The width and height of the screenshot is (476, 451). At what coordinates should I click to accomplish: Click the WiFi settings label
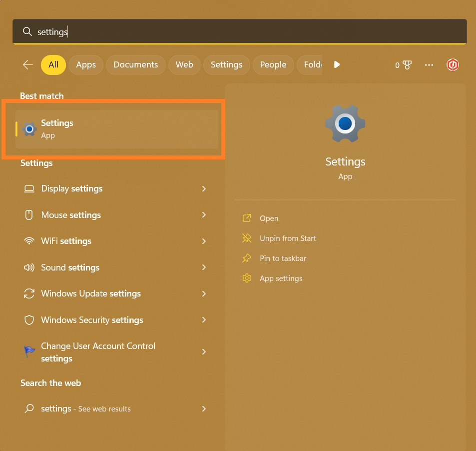(66, 241)
